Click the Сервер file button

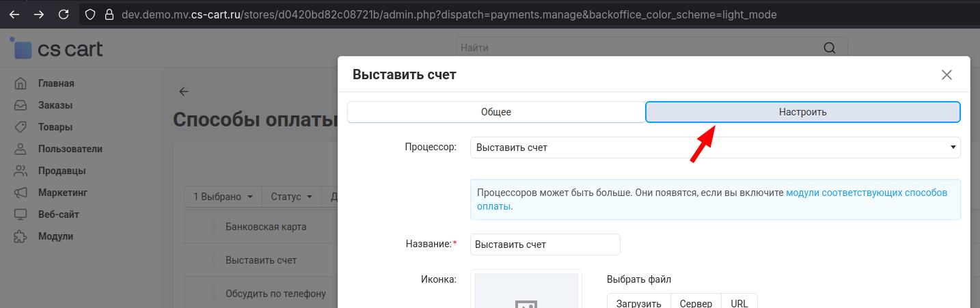click(696, 303)
